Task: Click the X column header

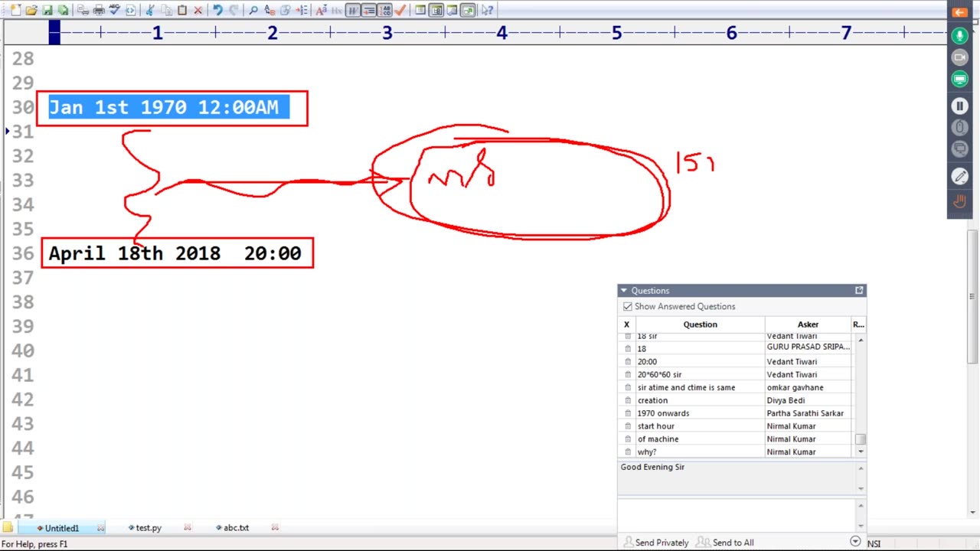Action: [626, 324]
